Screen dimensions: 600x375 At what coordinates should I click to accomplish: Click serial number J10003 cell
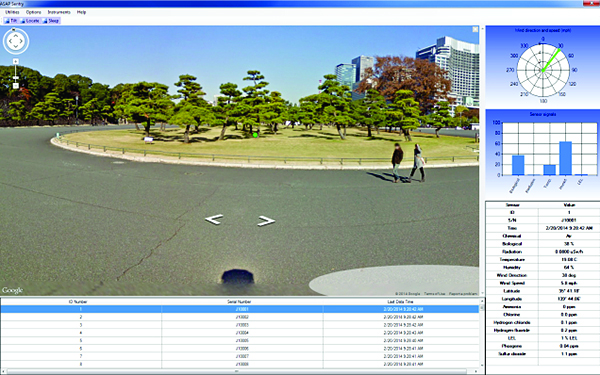(242, 325)
